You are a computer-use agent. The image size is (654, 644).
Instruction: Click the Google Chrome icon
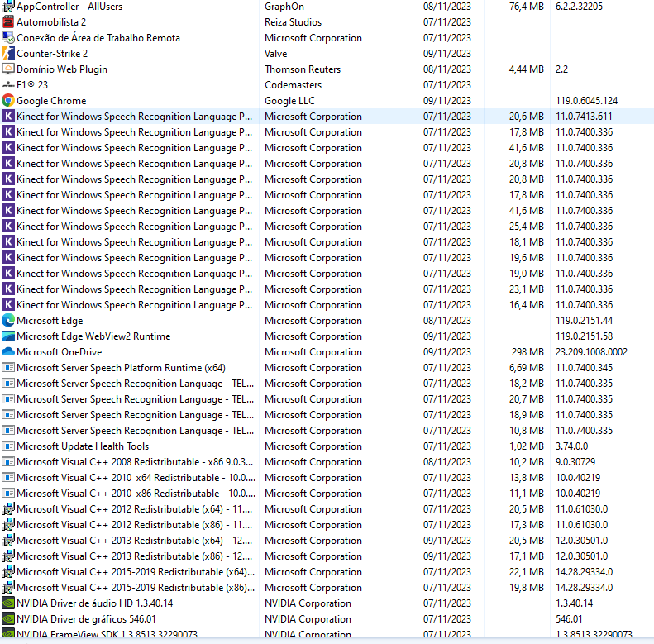coord(8,101)
